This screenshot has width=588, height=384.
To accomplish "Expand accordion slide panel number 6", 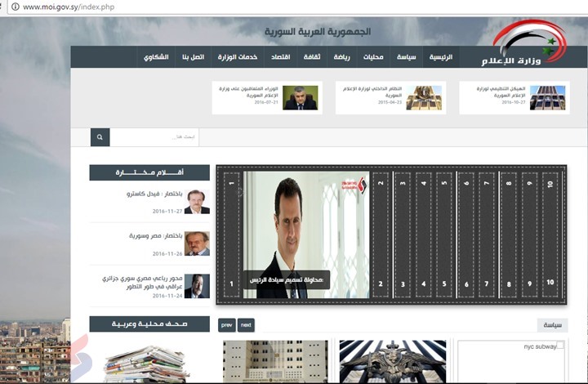I will click(x=465, y=235).
